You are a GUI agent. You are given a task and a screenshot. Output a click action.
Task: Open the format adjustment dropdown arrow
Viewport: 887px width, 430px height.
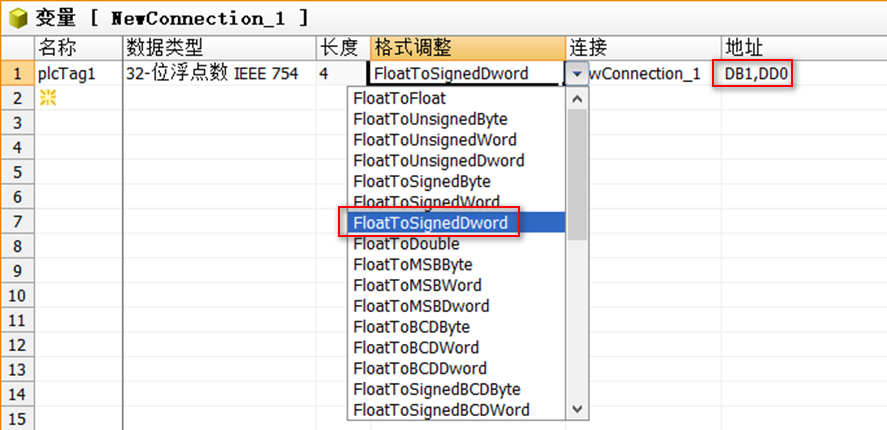pos(577,73)
